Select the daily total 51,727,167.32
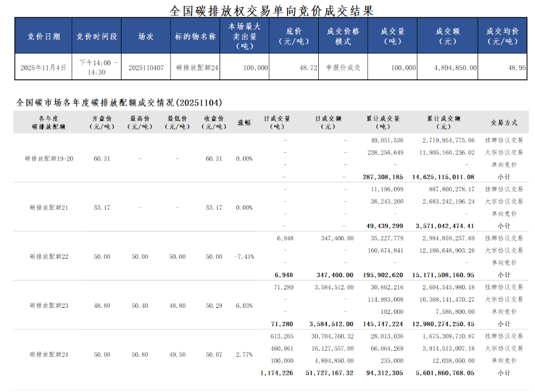This screenshot has height=392, width=535. pos(331,372)
